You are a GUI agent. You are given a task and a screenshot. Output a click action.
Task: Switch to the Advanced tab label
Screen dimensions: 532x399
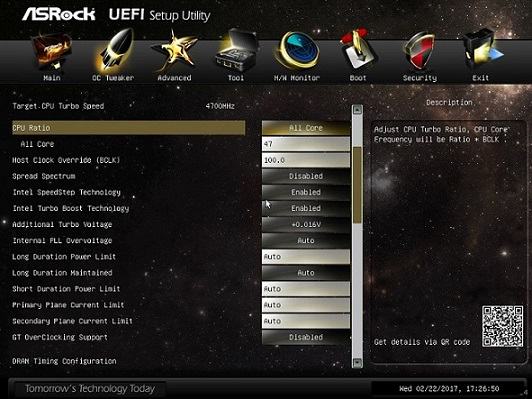point(174,78)
